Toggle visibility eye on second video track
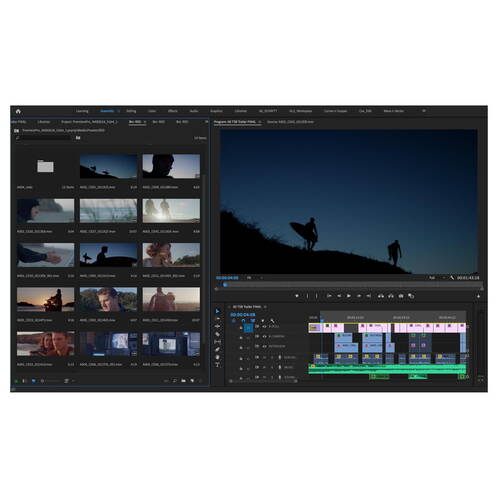 (x=264, y=337)
